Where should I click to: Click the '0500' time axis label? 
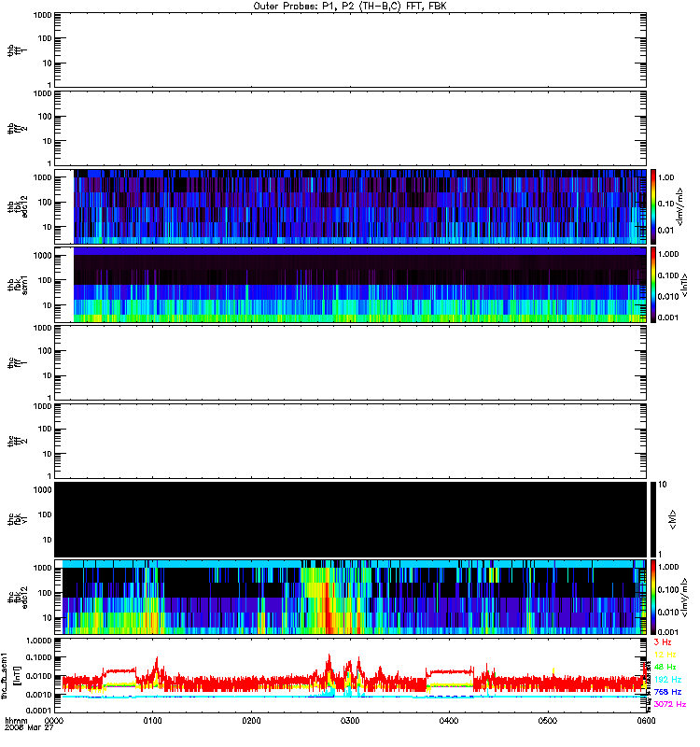(548, 721)
